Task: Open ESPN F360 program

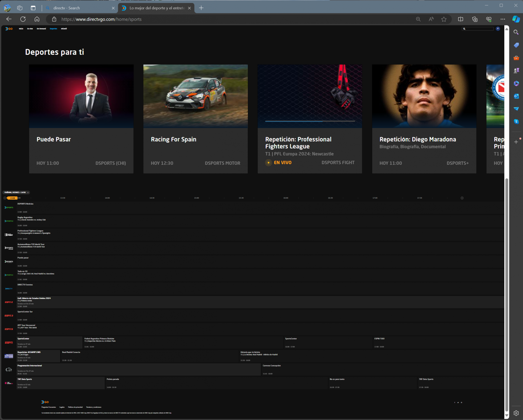Action: [x=439, y=343]
